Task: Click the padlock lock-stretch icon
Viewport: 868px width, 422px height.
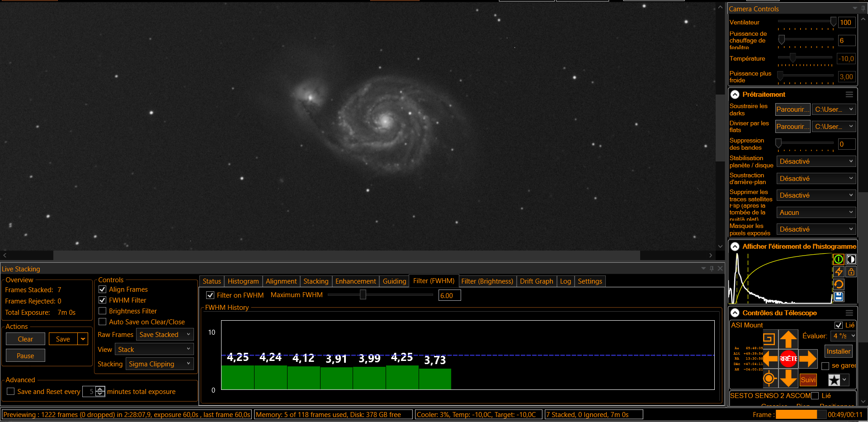Action: tap(851, 272)
